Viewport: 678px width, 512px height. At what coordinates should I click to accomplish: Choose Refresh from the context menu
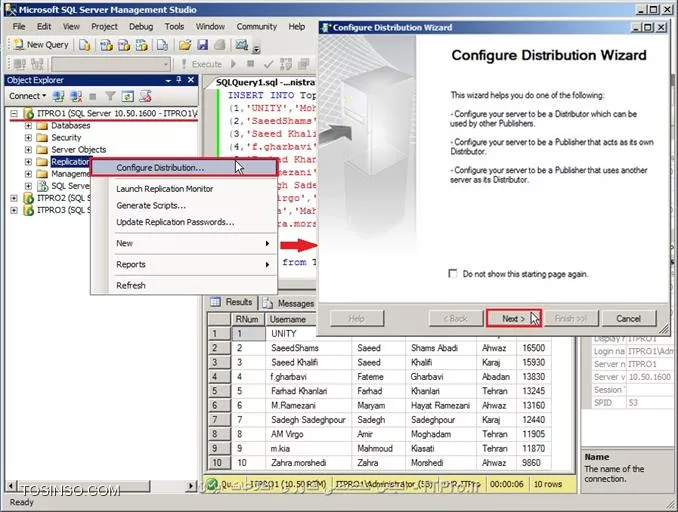pyautogui.click(x=184, y=285)
